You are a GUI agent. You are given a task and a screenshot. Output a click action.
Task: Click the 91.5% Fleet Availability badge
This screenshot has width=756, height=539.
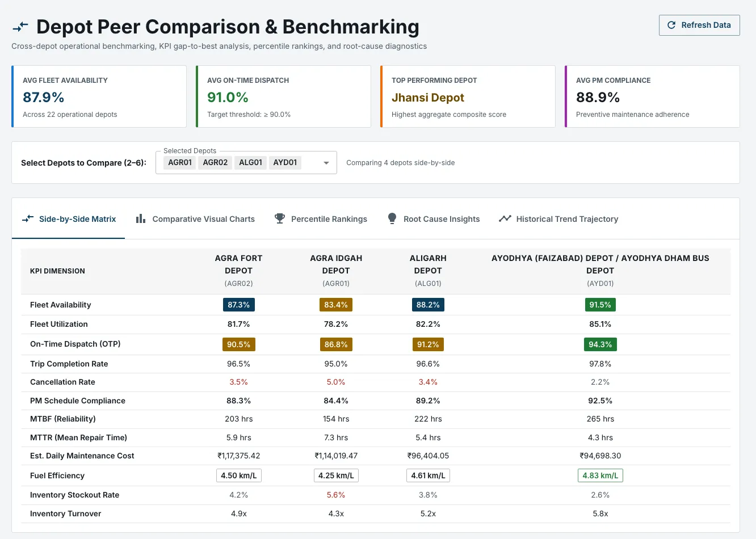tap(600, 305)
